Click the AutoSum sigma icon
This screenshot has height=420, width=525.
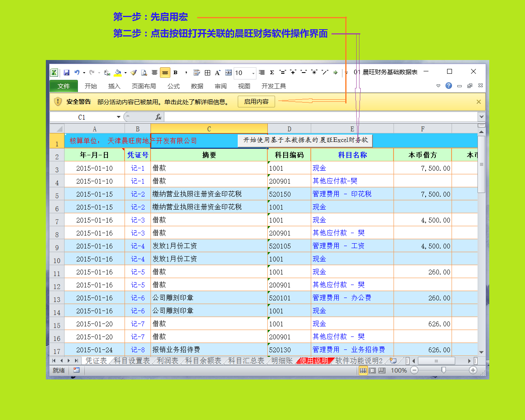(272, 73)
